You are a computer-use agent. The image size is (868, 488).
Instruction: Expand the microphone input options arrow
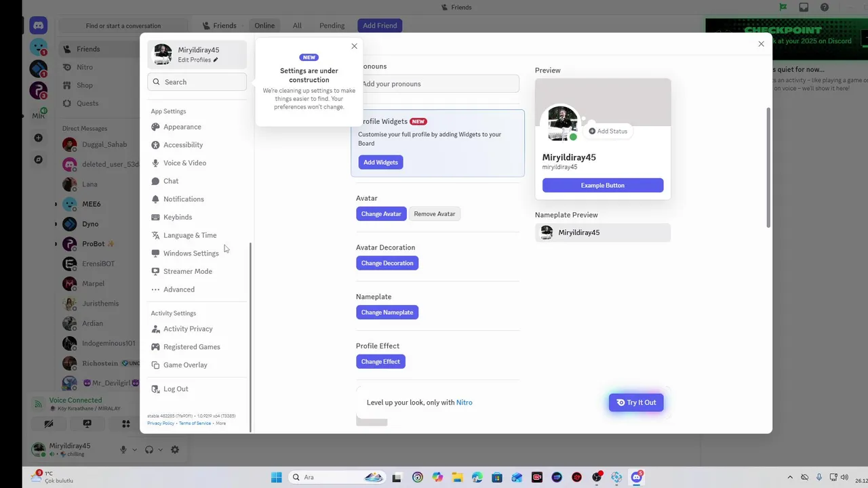134,449
